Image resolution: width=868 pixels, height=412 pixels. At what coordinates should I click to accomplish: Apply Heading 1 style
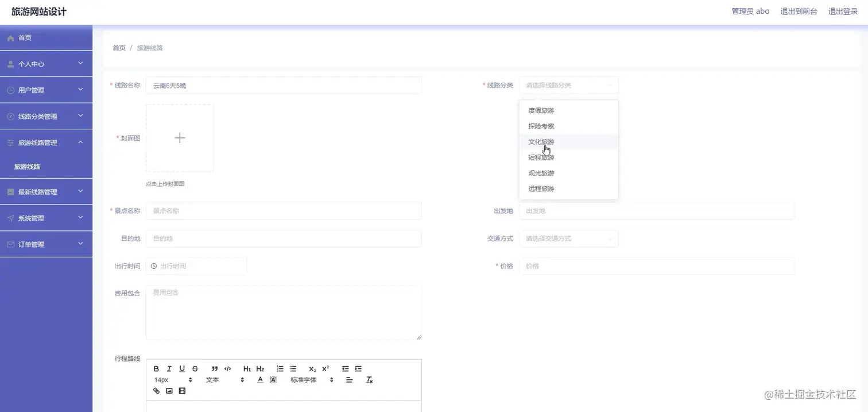(247, 368)
